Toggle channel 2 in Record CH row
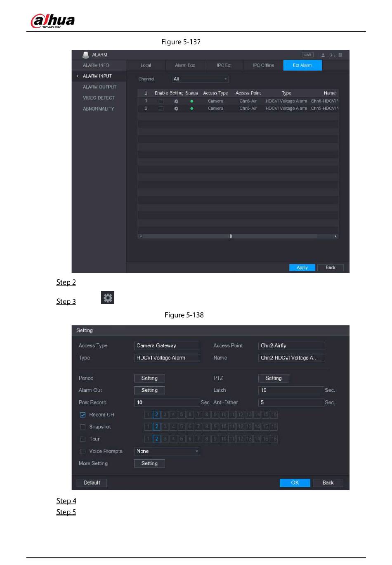The width and height of the screenshot is (392, 565). 156,415
